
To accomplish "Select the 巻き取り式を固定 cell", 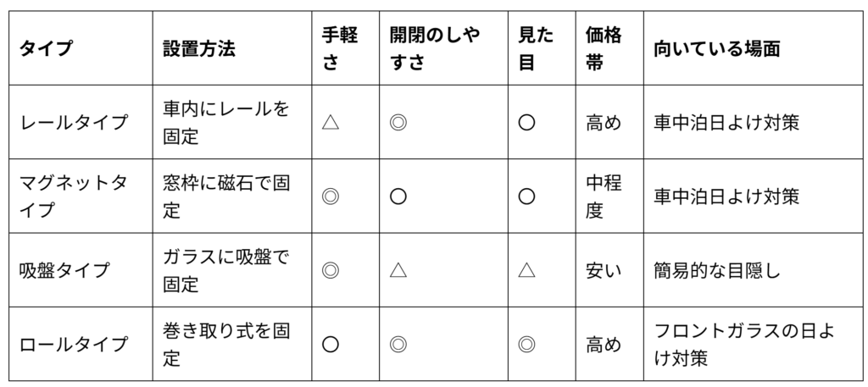I will [x=225, y=344].
